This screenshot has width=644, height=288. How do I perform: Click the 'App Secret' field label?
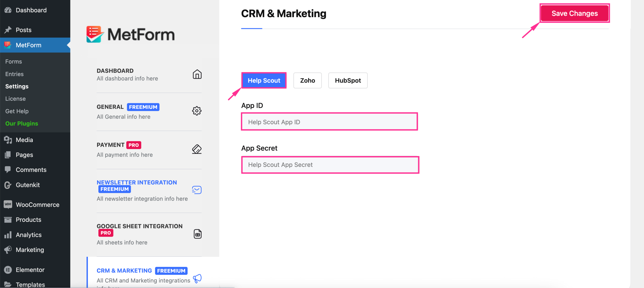pos(259,148)
